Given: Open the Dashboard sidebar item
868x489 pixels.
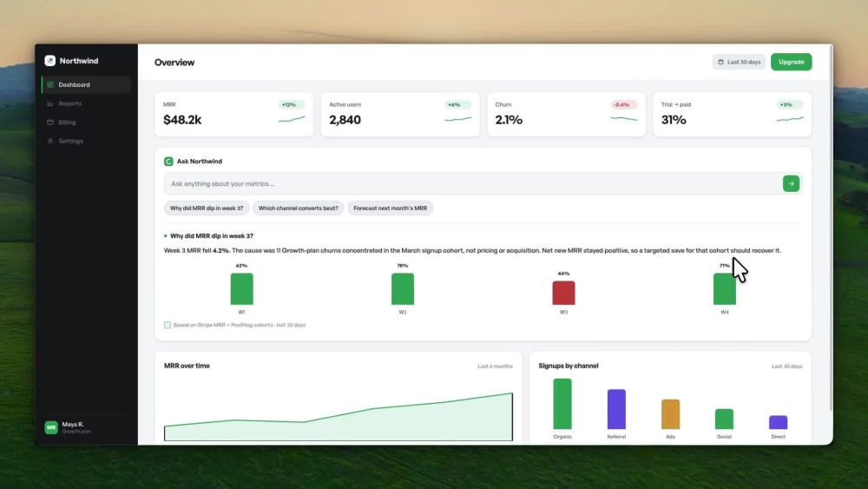Looking at the screenshot, I should tap(86, 85).
